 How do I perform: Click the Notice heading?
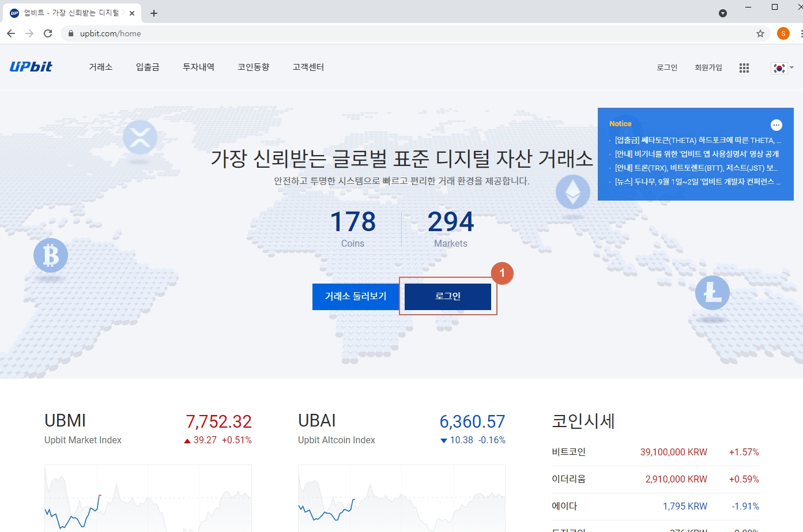pyautogui.click(x=620, y=124)
